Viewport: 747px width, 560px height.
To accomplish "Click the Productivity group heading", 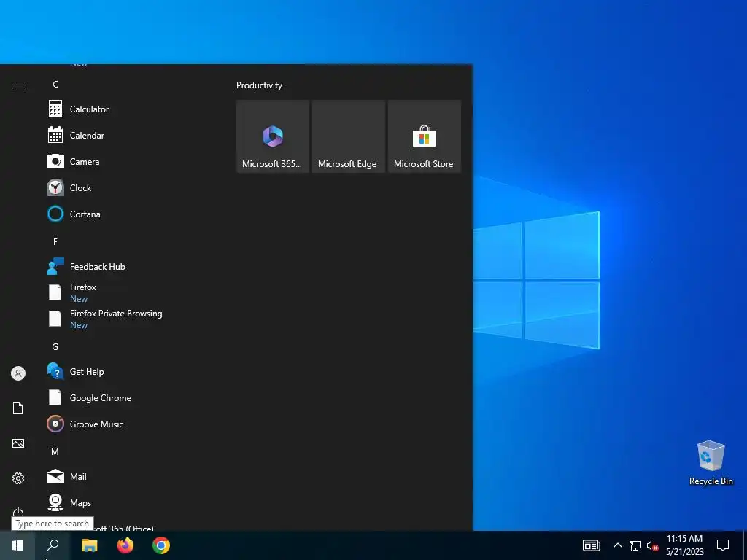I will pos(259,85).
